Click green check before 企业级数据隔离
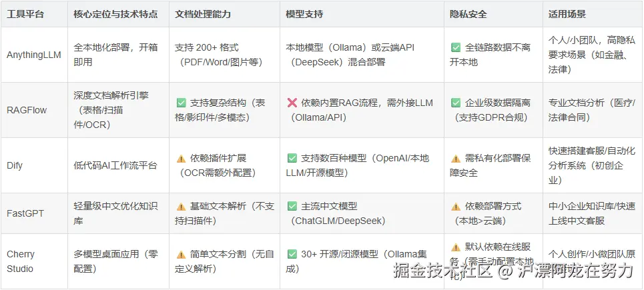 [456, 103]
